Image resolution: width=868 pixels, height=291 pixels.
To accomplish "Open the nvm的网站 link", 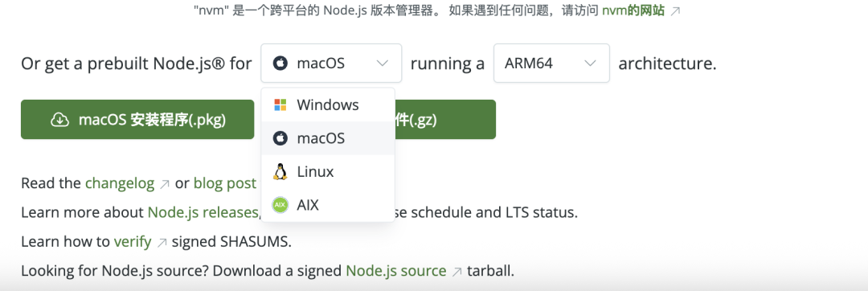I will (x=633, y=10).
